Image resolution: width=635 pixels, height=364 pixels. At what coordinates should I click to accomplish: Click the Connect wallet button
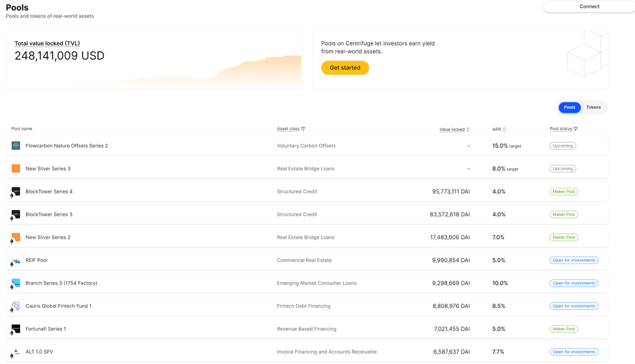coord(589,6)
